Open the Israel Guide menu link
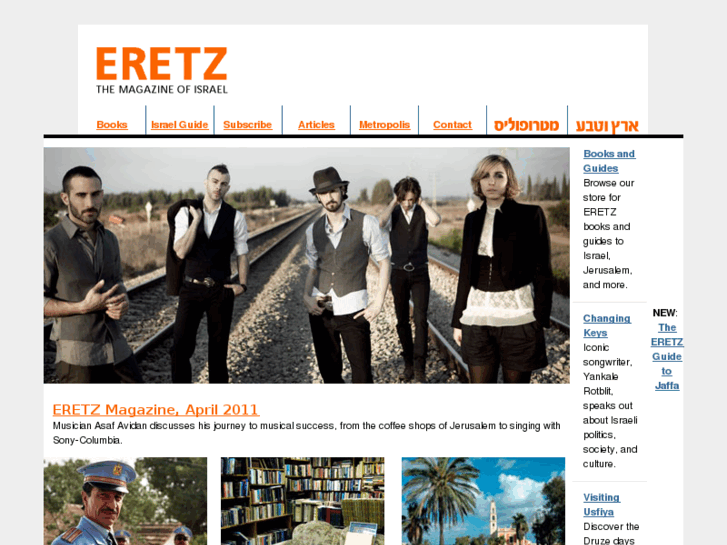Image resolution: width=727 pixels, height=545 pixels. [x=179, y=125]
